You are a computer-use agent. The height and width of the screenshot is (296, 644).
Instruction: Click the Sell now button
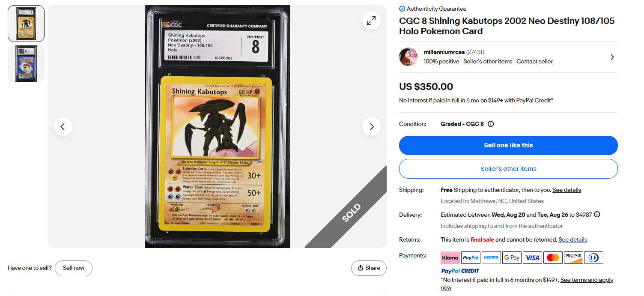click(74, 268)
